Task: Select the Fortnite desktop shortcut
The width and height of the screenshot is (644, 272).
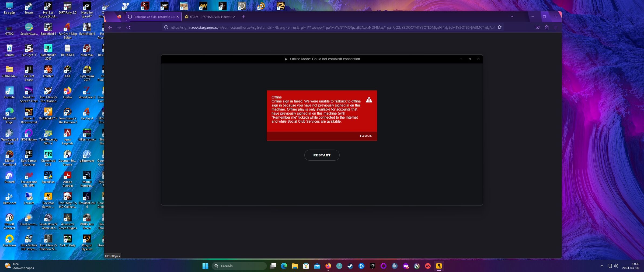Action: click(9, 93)
